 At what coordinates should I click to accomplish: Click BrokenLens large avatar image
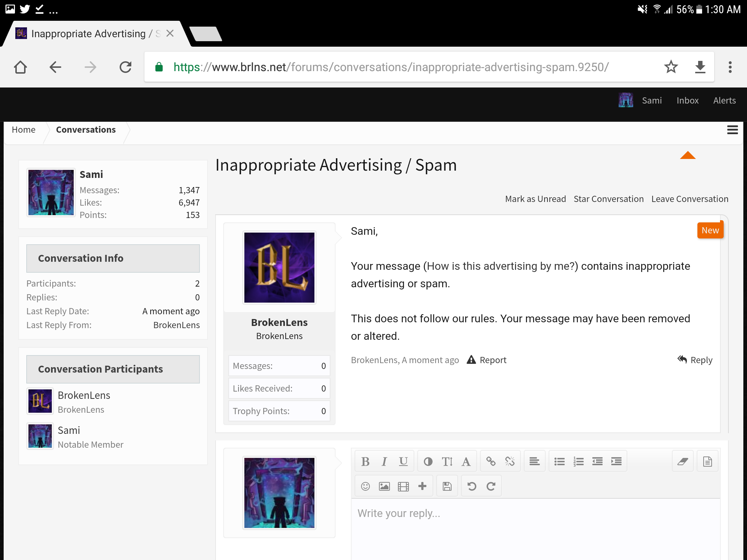279,268
